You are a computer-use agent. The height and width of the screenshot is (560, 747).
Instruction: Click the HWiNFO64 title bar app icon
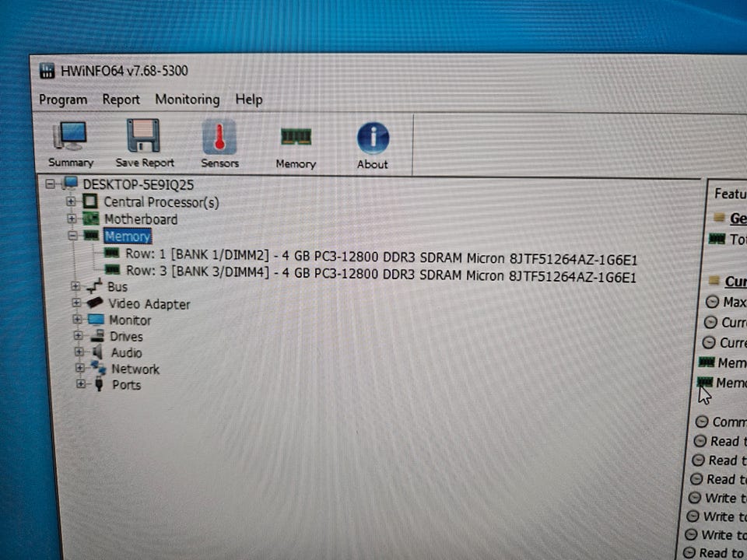[x=47, y=71]
